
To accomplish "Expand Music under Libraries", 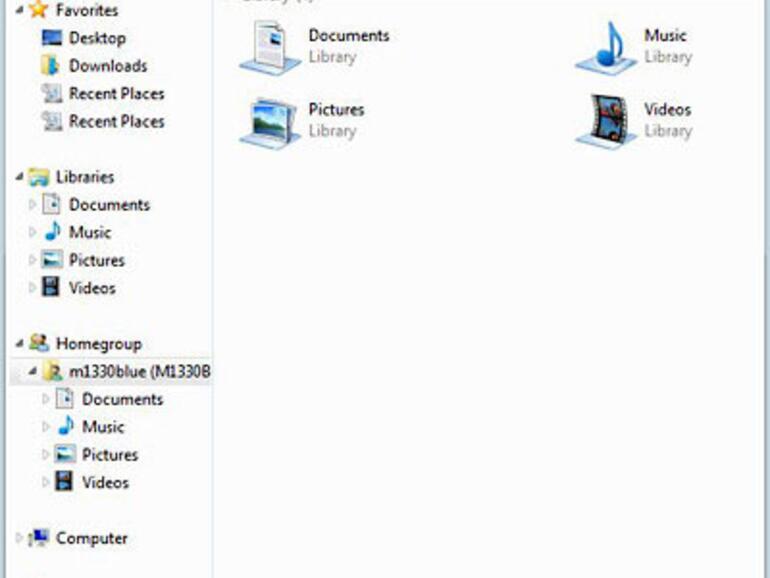I will pos(32,232).
